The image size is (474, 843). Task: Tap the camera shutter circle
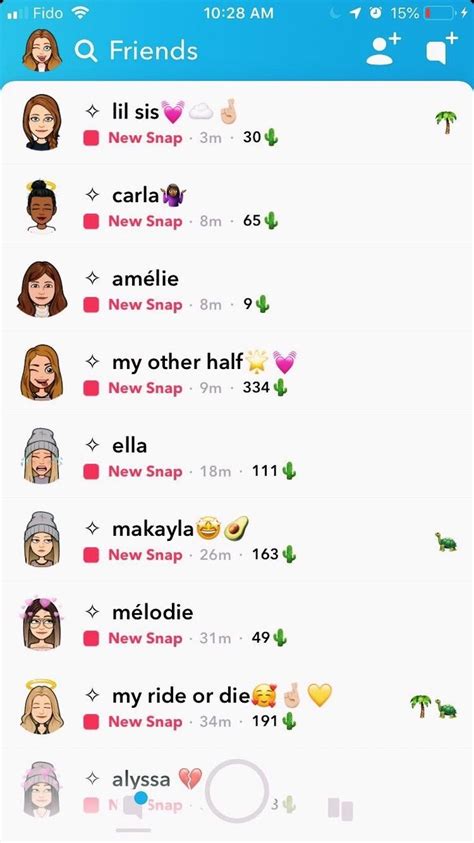click(237, 791)
